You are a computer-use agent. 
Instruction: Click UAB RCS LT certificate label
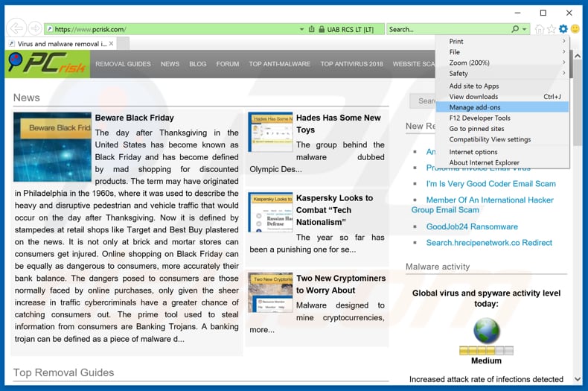351,29
